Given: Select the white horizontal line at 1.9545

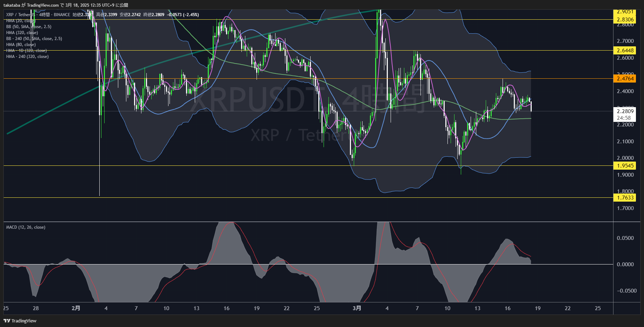Looking at the screenshot, I should point(308,166).
